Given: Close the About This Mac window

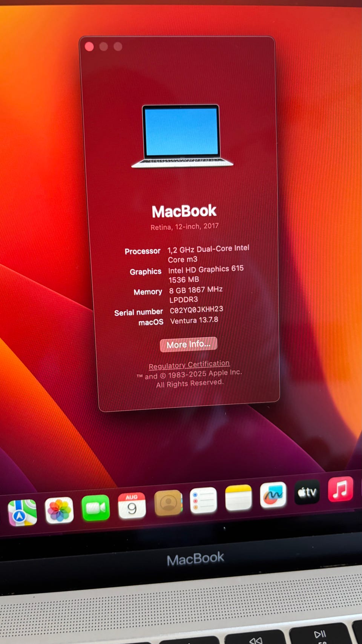Looking at the screenshot, I should tap(89, 46).
